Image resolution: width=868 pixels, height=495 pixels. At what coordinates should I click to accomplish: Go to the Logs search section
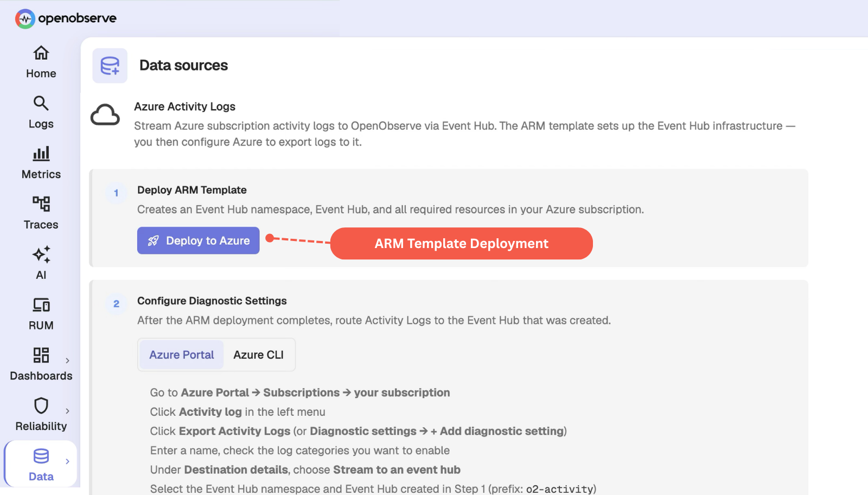tap(41, 113)
